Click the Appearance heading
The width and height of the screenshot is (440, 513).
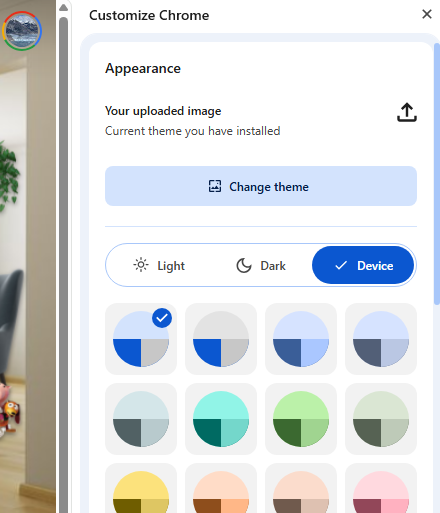click(x=143, y=69)
